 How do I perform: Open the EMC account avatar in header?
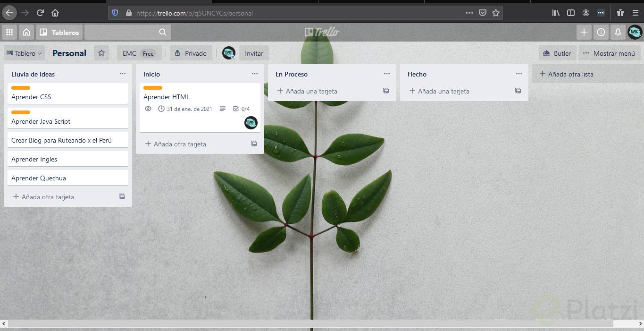point(635,32)
